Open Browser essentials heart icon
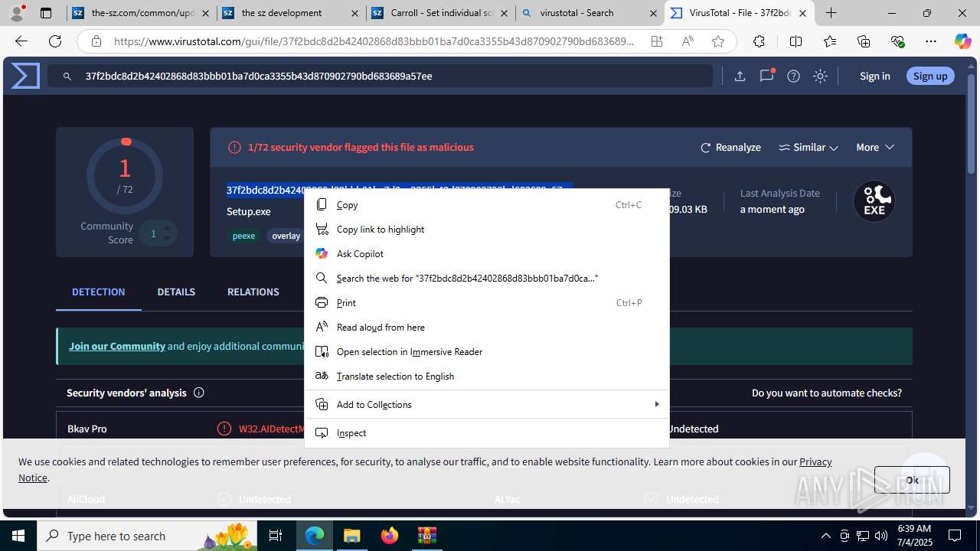Image resolution: width=980 pixels, height=551 pixels. click(897, 41)
